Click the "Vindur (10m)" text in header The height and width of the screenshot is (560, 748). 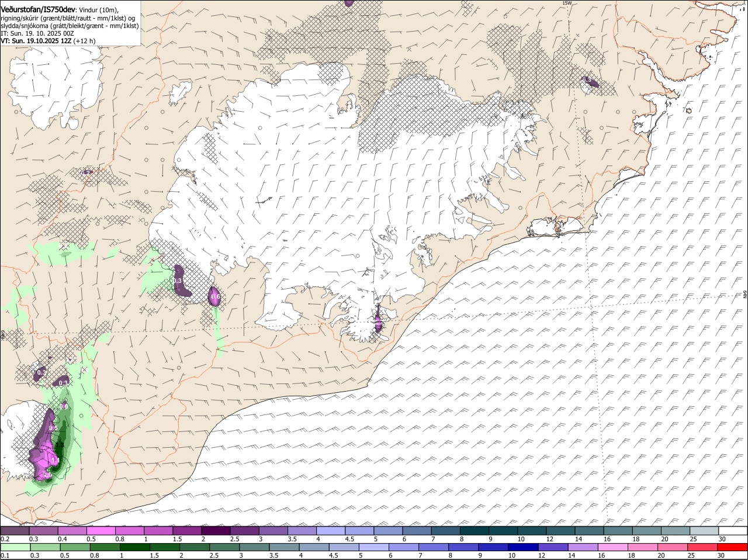[98, 10]
